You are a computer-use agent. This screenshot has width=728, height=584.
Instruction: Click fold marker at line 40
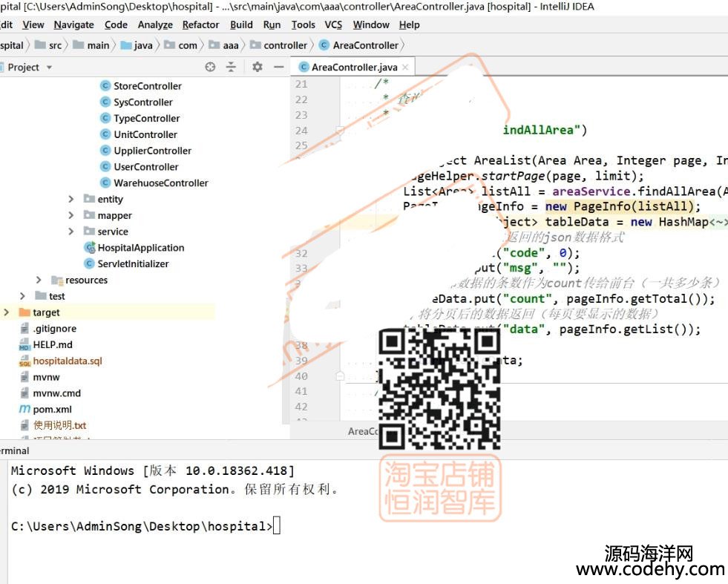click(340, 376)
